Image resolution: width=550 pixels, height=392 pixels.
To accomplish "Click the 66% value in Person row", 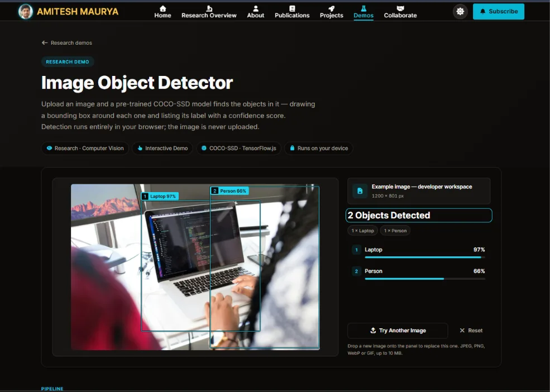I will (479, 271).
